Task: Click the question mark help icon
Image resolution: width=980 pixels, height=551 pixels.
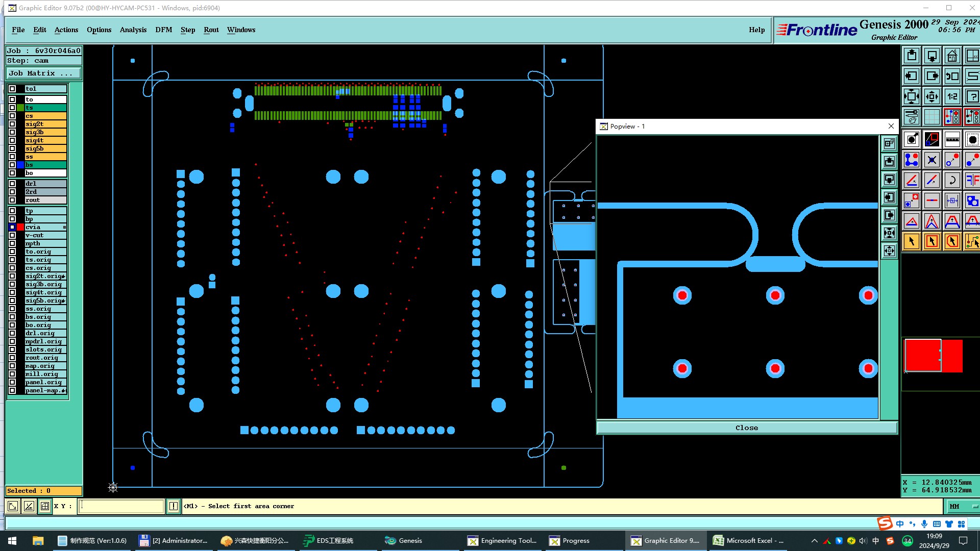Action: tap(972, 96)
